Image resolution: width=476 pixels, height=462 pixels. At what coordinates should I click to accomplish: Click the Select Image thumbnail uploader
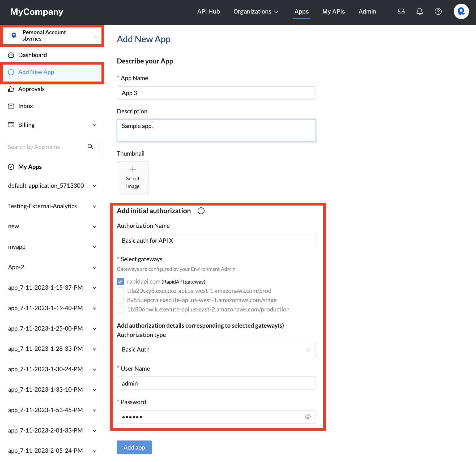coord(133,178)
